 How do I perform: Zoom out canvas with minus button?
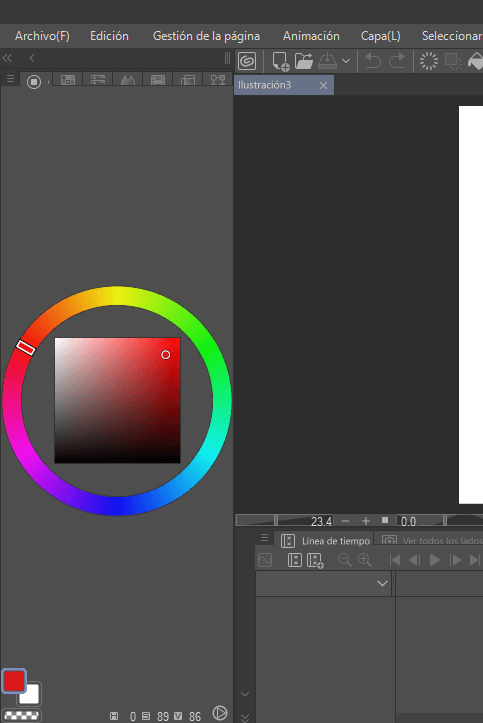346,521
